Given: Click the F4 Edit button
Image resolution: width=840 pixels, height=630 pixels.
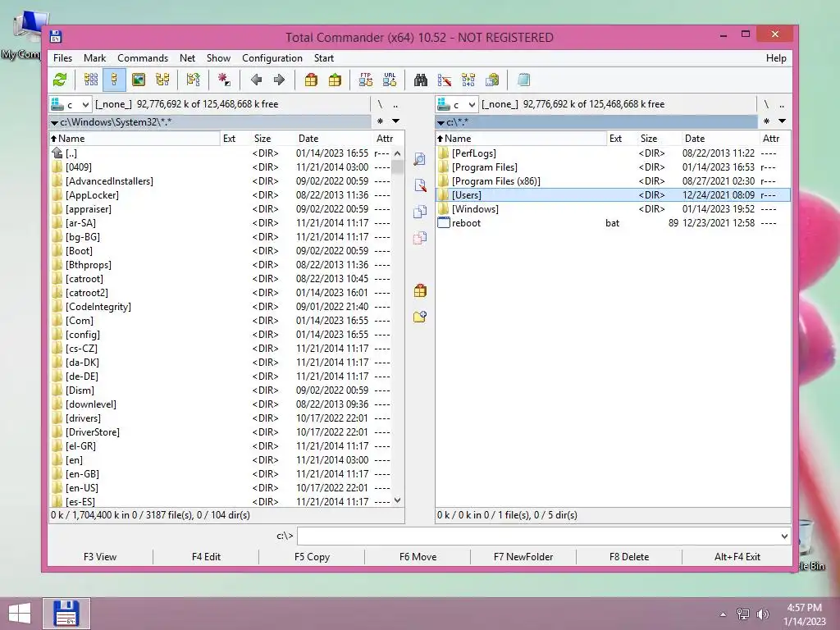Looking at the screenshot, I should click(x=206, y=557).
